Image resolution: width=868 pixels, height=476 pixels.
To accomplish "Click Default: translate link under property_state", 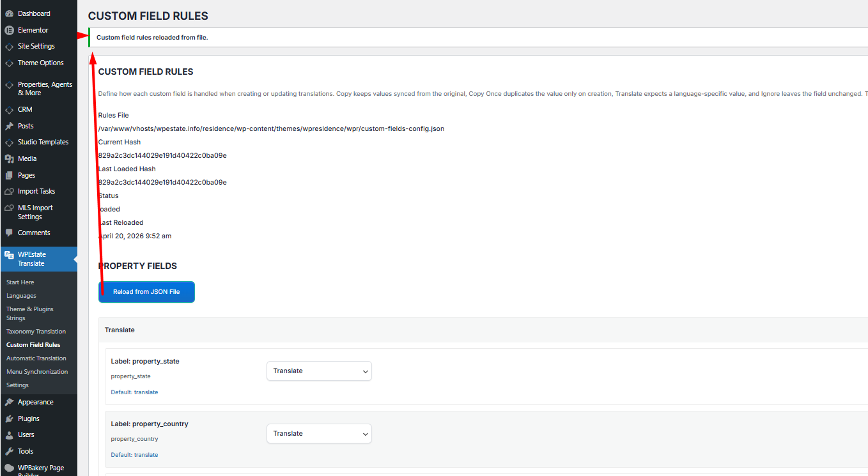I will 134,392.
